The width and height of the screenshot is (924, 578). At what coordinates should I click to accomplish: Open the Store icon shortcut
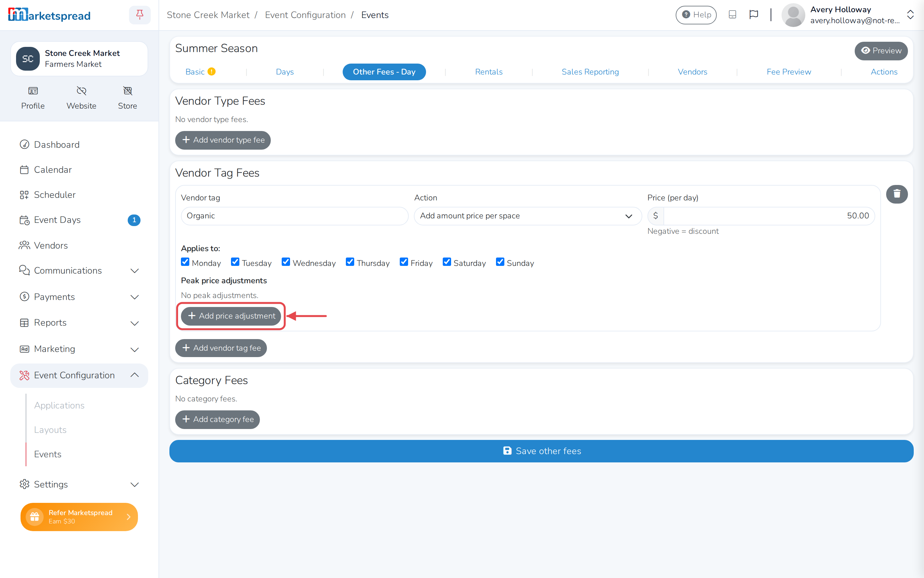(127, 98)
